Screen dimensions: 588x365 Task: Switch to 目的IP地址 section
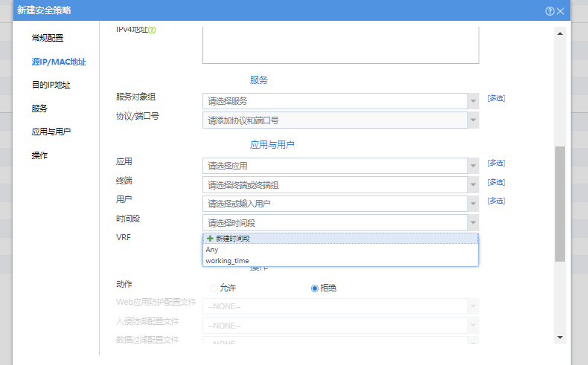51,85
